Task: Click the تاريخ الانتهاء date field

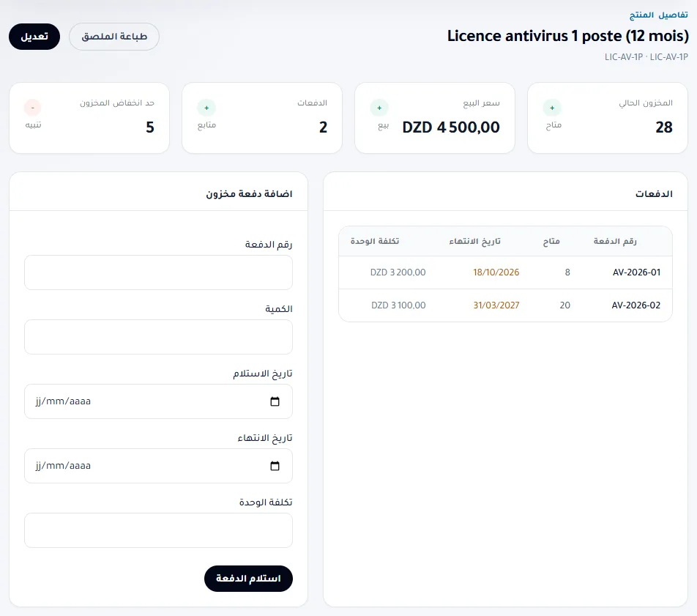Action: pyautogui.click(x=158, y=466)
